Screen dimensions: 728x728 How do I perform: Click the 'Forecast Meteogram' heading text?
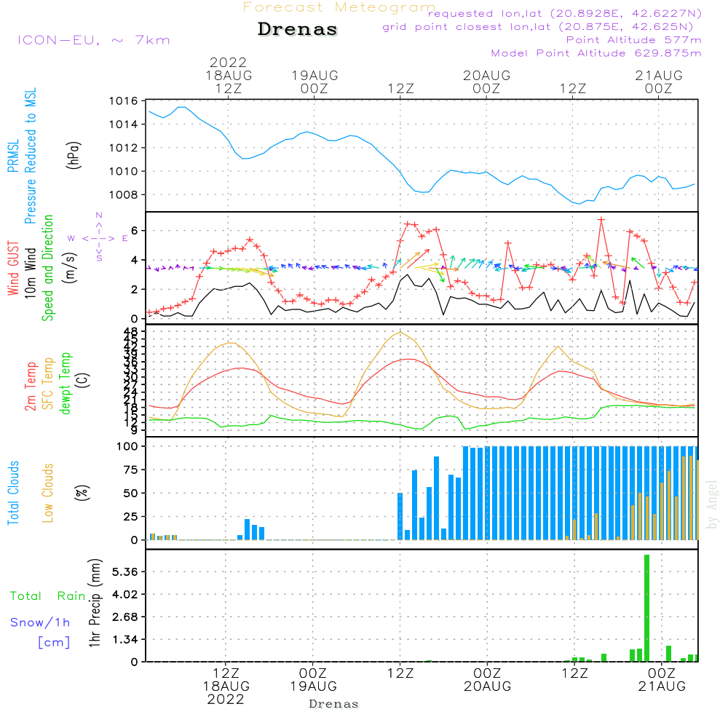pos(339,7)
